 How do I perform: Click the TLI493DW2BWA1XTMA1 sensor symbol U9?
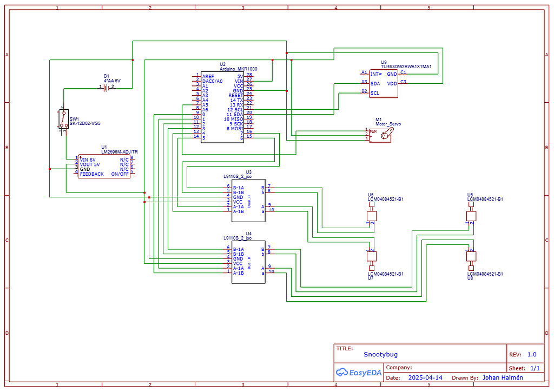click(382, 83)
